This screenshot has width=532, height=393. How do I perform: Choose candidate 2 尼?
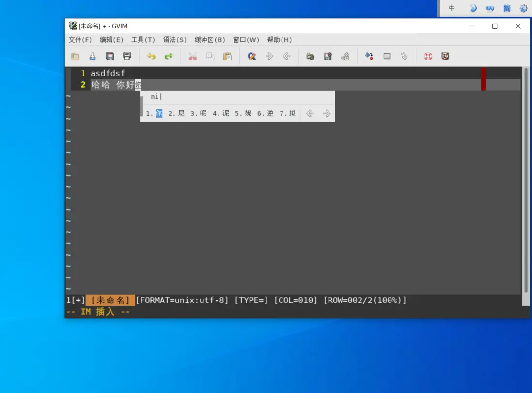pos(176,113)
